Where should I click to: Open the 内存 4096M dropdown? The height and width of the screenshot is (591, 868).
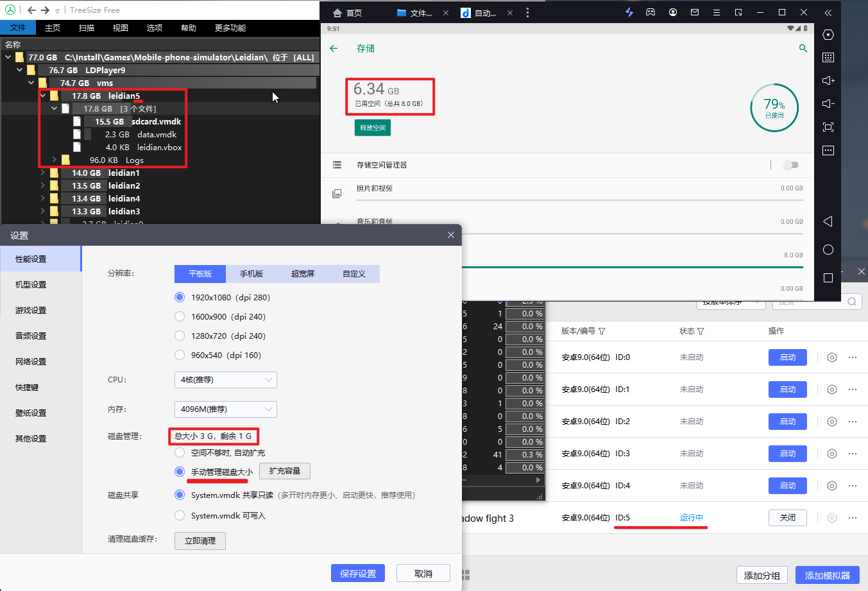pyautogui.click(x=225, y=409)
